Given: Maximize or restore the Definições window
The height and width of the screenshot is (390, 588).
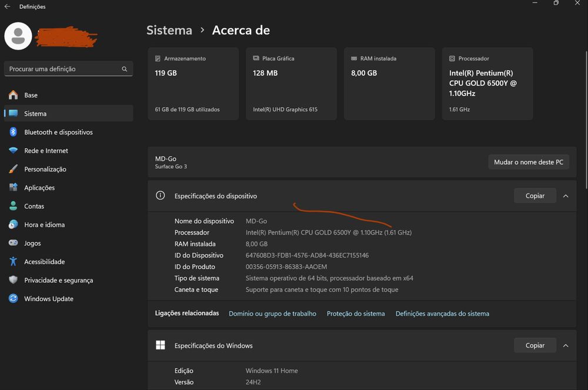Looking at the screenshot, I should tap(556, 3).
